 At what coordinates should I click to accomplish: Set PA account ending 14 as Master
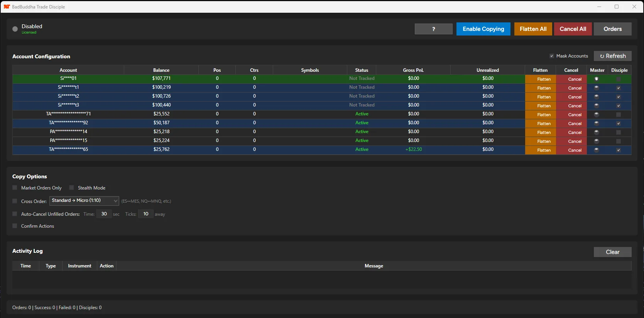(x=597, y=132)
